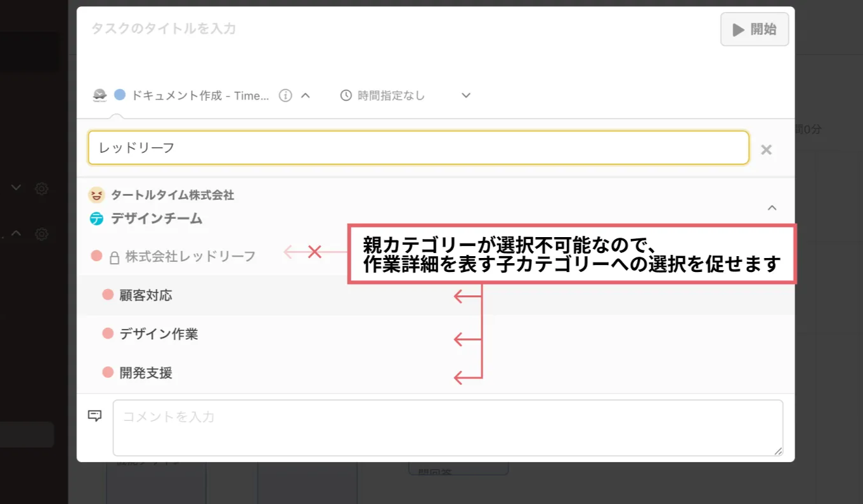Click the comment speech bubble icon
The image size is (863, 504).
[x=94, y=416]
